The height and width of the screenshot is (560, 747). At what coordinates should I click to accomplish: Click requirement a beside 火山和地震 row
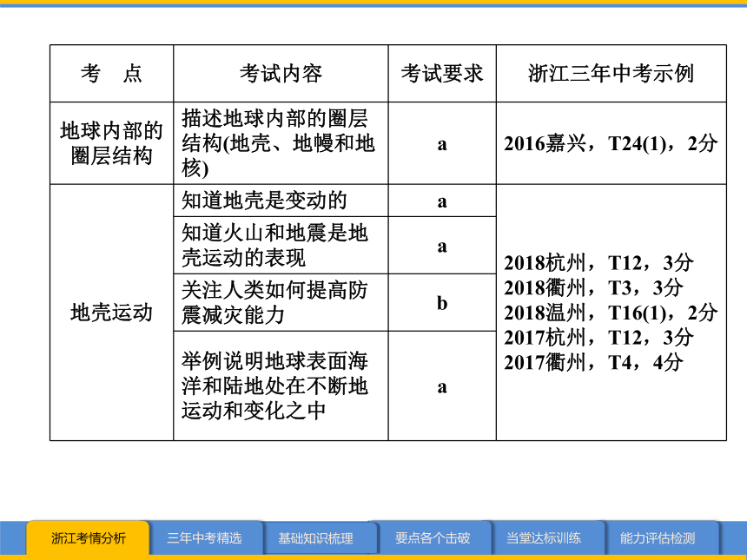[442, 245]
